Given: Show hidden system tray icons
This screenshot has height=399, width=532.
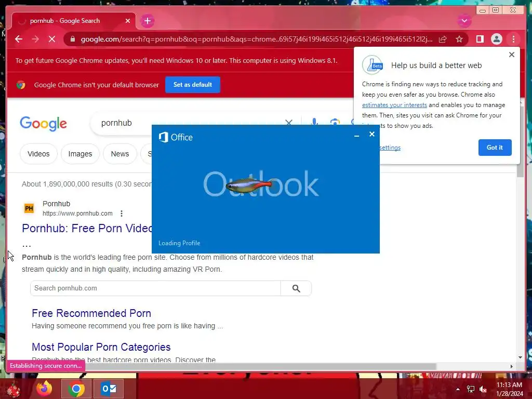Looking at the screenshot, I should point(458,389).
